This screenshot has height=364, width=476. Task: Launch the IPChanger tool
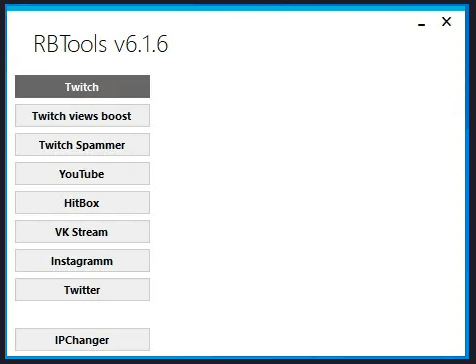[x=82, y=340]
